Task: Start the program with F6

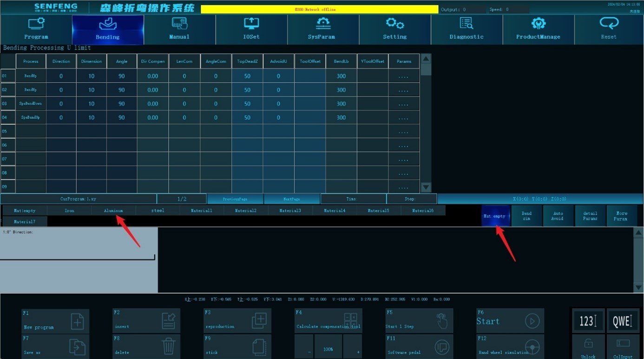Action: tap(510, 321)
